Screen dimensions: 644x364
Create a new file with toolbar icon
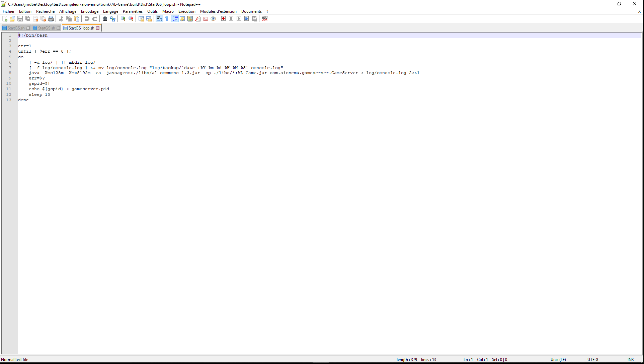point(5,19)
